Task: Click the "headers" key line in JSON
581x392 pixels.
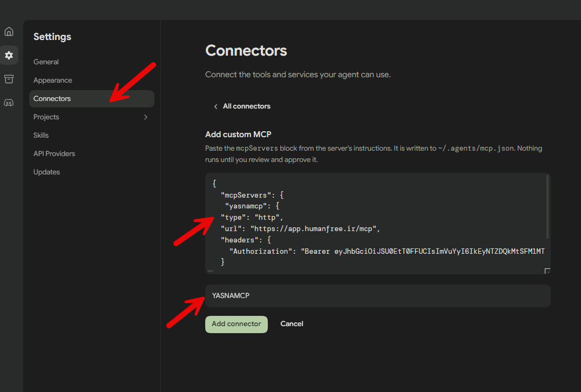Action: point(246,240)
